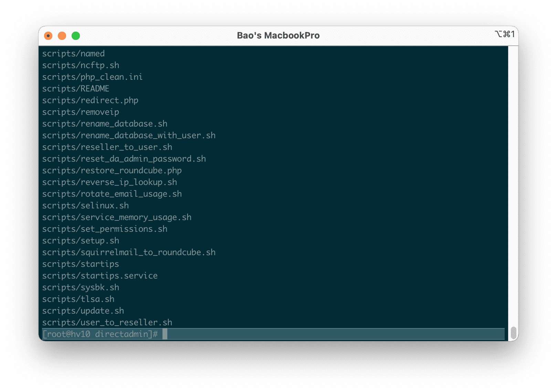Select the scripts/tlsa.sh entry
This screenshot has width=557, height=392.
click(78, 299)
